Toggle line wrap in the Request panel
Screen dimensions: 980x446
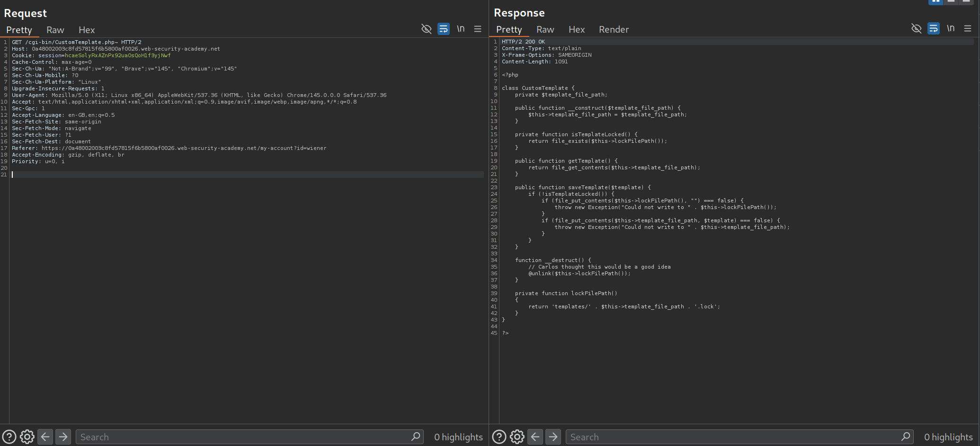tap(444, 29)
